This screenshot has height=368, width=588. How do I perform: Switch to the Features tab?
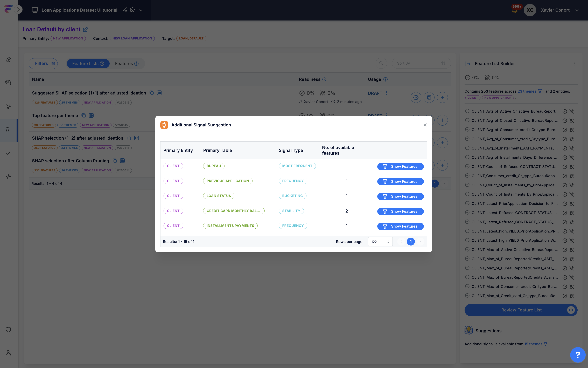coord(127,64)
